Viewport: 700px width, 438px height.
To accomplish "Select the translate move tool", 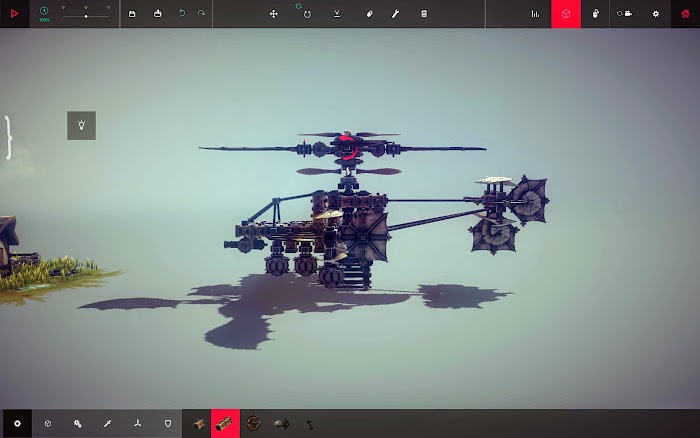I will pyautogui.click(x=274, y=14).
